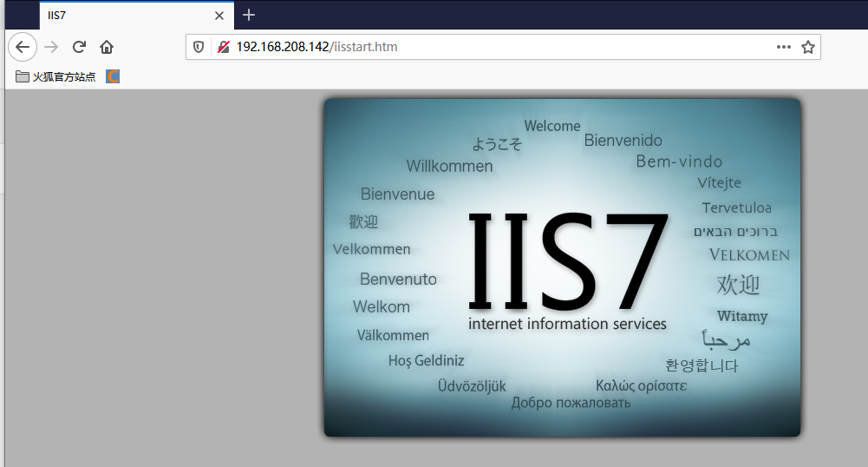Viewport: 868px width, 467px height.
Task: Click the 'Welkom' text
Action: 382,306
